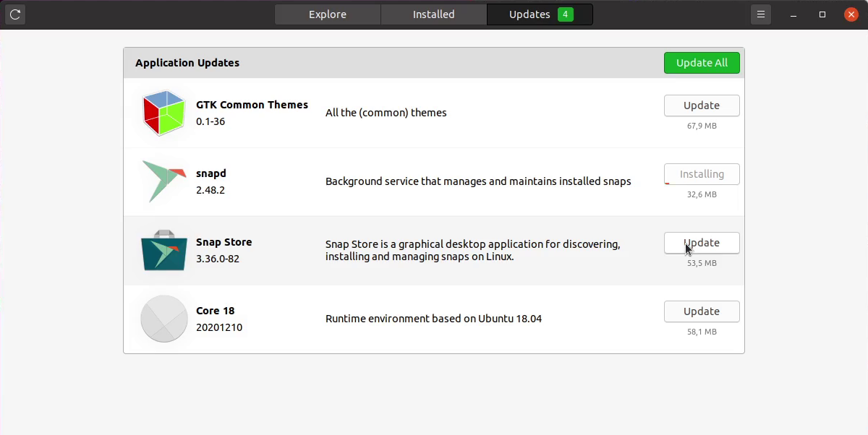Click the Snap Store shopping bag icon
The height and width of the screenshot is (435, 868).
(164, 251)
